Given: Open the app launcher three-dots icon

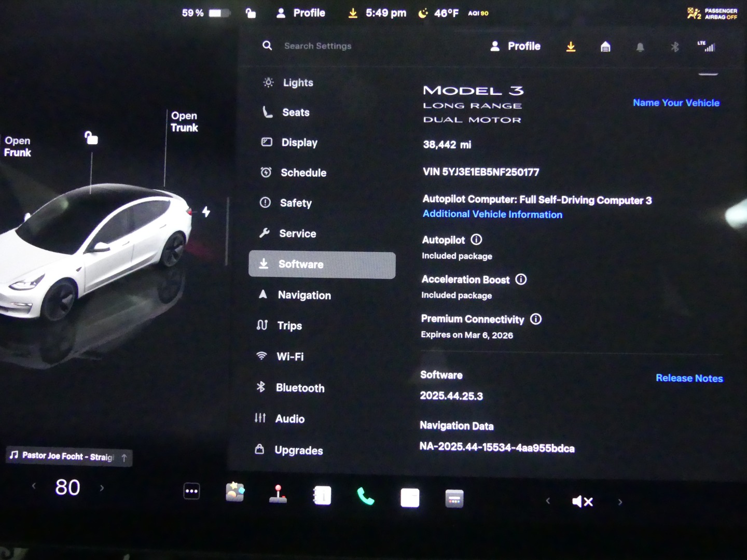Looking at the screenshot, I should [x=191, y=491].
